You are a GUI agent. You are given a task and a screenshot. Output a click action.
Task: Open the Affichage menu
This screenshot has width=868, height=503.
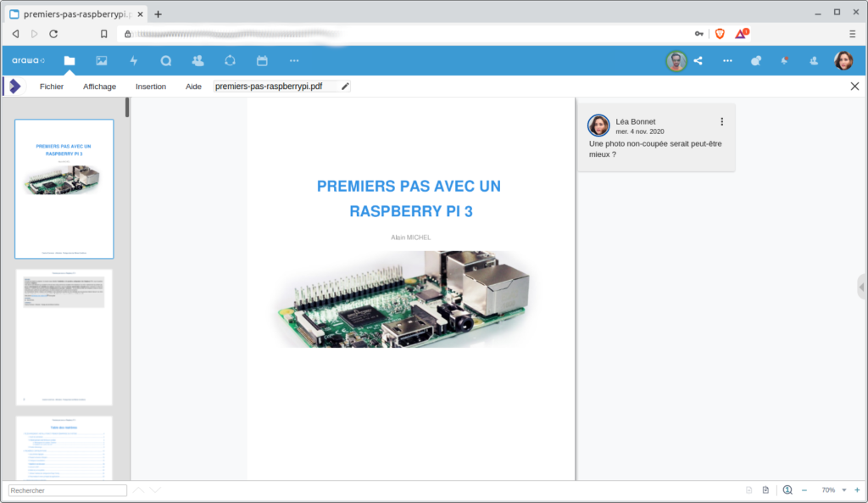pyautogui.click(x=99, y=87)
